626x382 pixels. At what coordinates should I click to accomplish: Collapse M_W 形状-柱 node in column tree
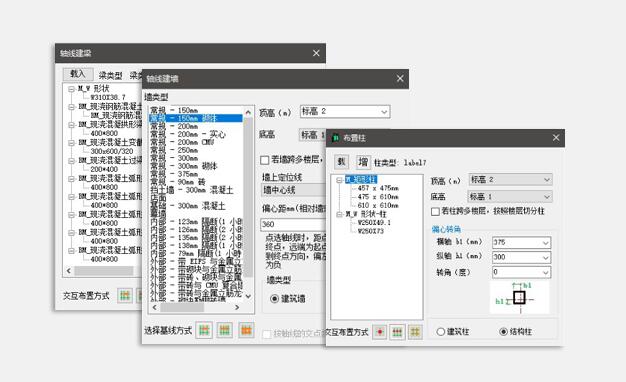(x=339, y=214)
